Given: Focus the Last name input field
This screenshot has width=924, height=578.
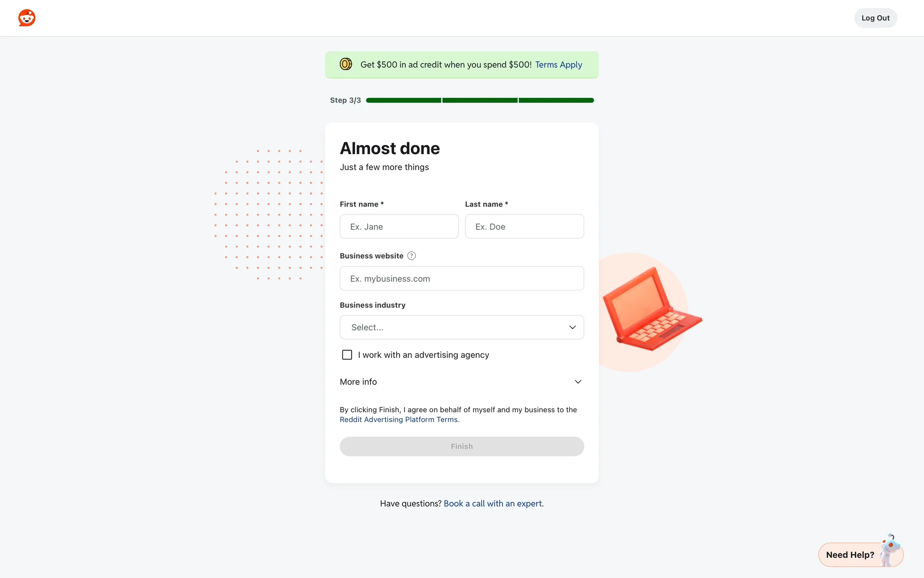Looking at the screenshot, I should (524, 226).
